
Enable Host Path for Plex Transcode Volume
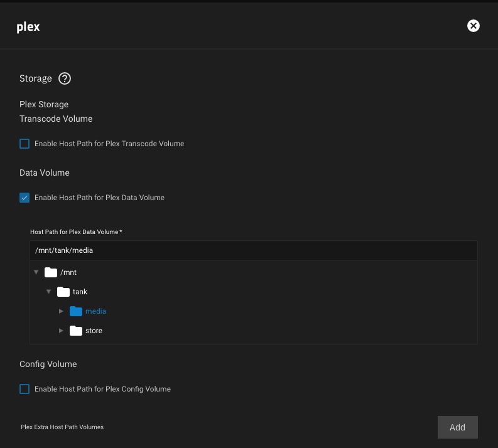pos(24,144)
